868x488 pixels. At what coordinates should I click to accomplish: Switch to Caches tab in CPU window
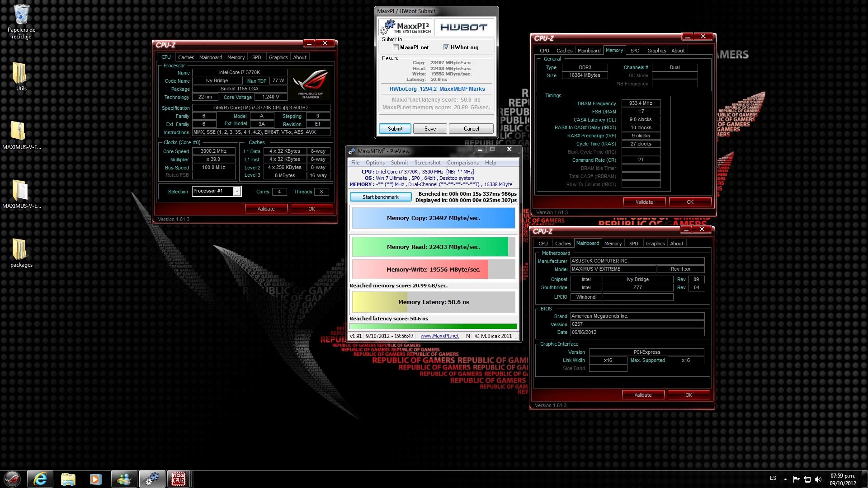[186, 57]
